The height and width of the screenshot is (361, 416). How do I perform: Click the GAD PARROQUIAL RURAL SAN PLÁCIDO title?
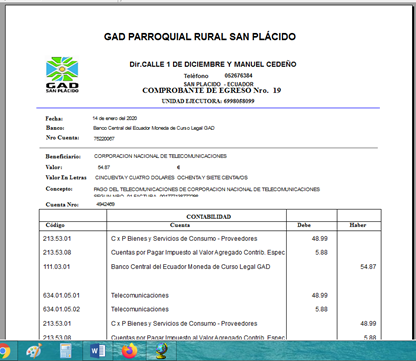point(200,37)
